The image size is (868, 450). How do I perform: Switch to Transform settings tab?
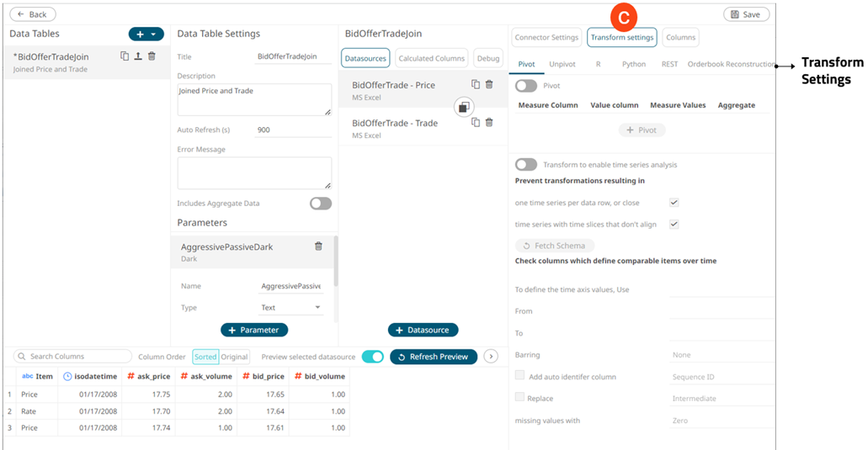click(x=621, y=38)
